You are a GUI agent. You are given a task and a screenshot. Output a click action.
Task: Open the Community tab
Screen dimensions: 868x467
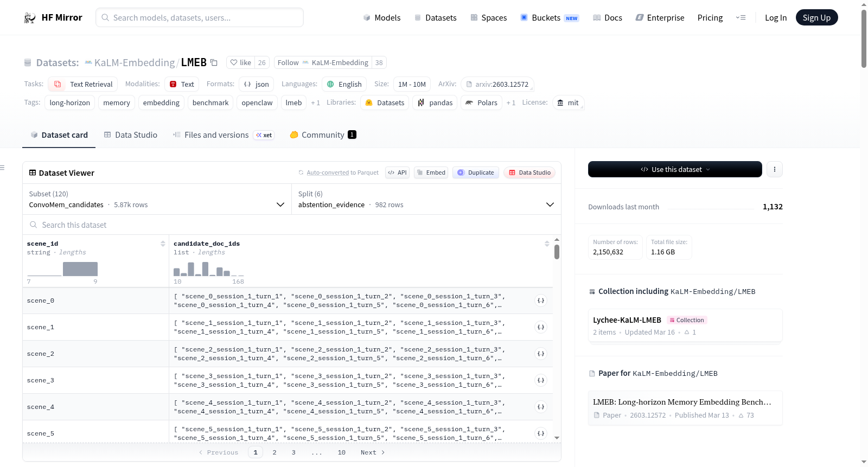pyautogui.click(x=323, y=135)
